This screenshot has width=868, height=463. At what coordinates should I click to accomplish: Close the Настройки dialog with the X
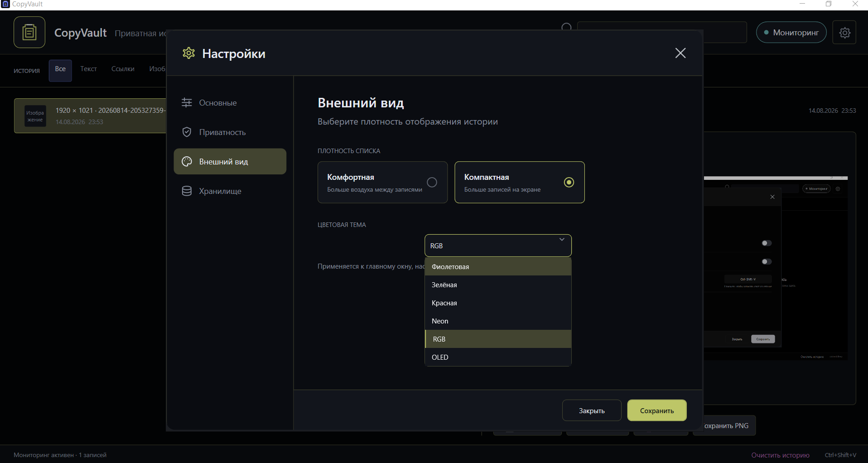point(680,53)
